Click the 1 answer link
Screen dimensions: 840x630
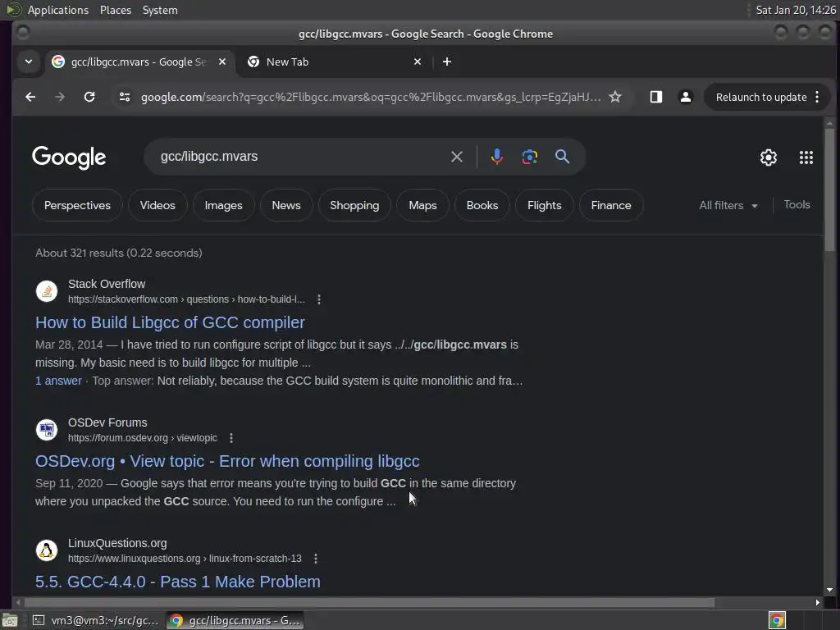point(58,381)
